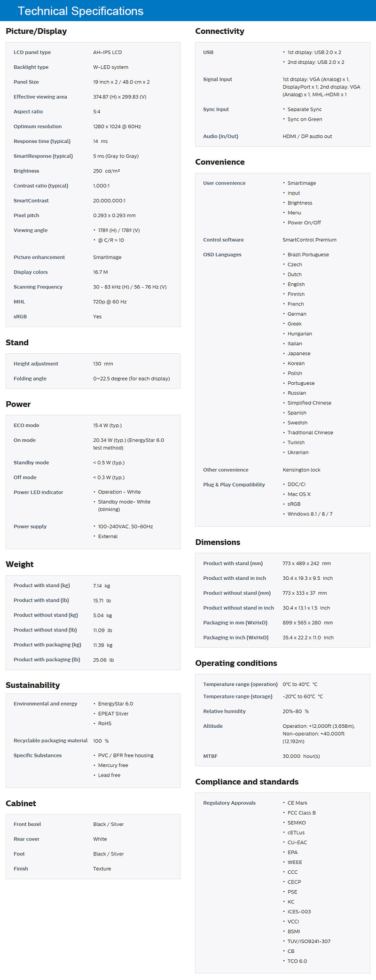Click the Connectivity section heading
Screen dimensions: 376x980
(x=219, y=31)
